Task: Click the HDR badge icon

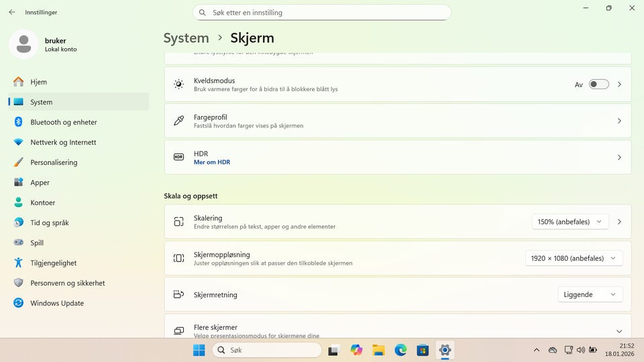Action: tap(178, 157)
